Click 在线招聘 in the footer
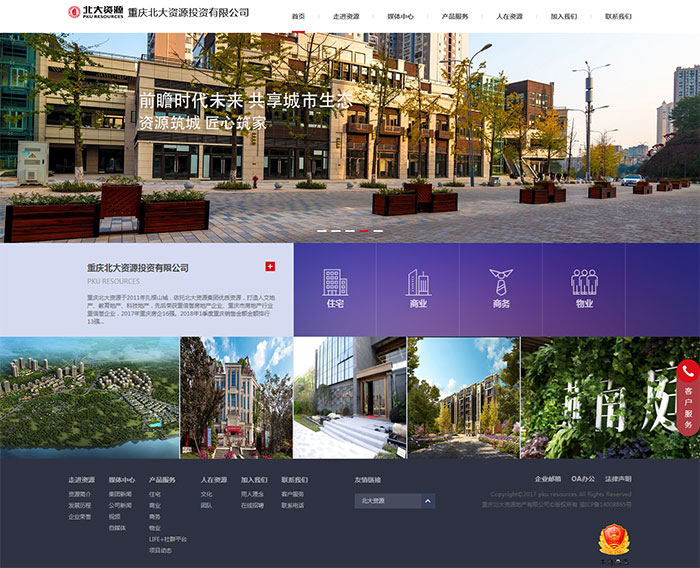The width and height of the screenshot is (700, 568). tap(252, 505)
